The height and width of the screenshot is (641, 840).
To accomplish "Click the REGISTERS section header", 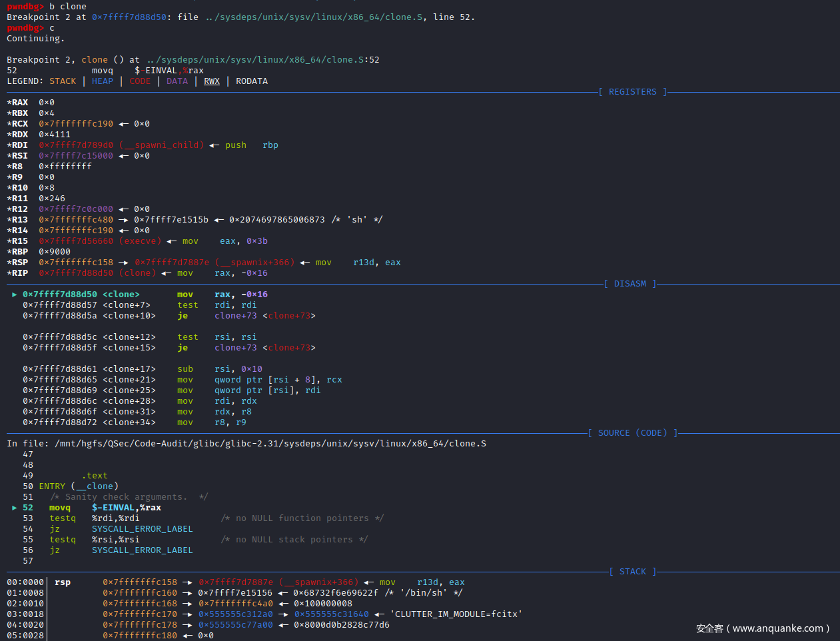I will coord(632,92).
